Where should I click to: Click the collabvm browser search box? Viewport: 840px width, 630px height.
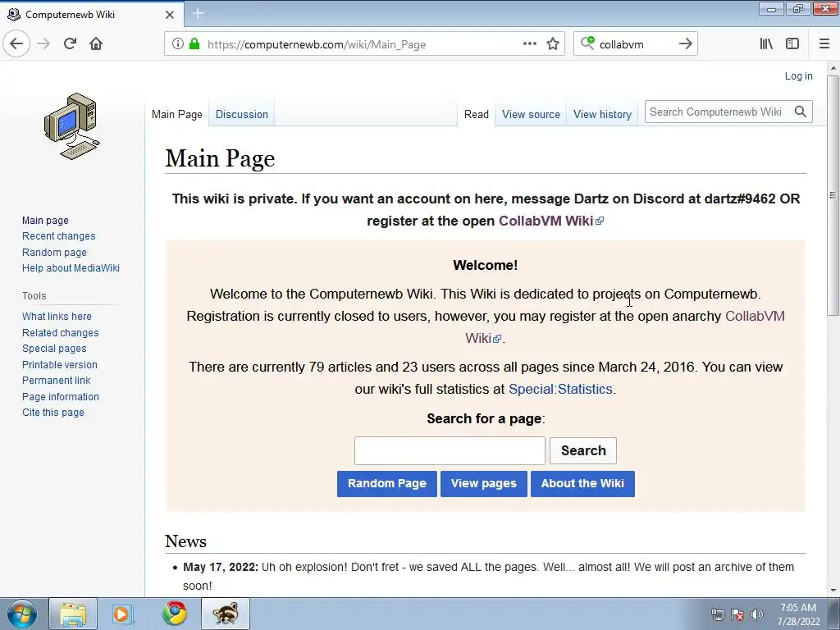637,44
